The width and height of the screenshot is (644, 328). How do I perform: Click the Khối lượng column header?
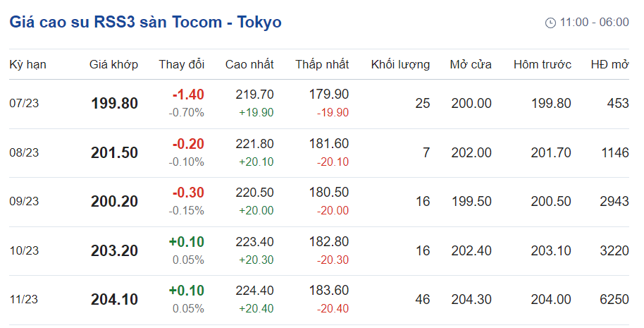(400, 65)
